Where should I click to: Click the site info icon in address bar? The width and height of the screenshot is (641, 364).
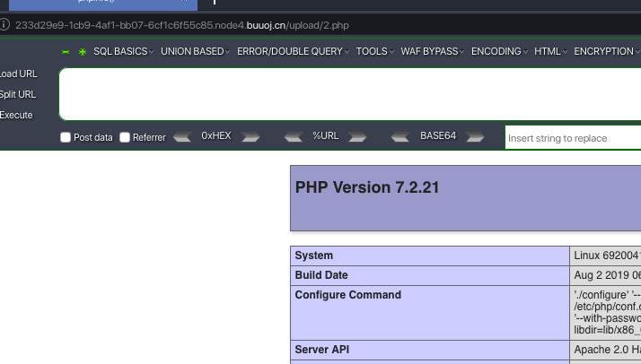pyautogui.click(x=4, y=24)
